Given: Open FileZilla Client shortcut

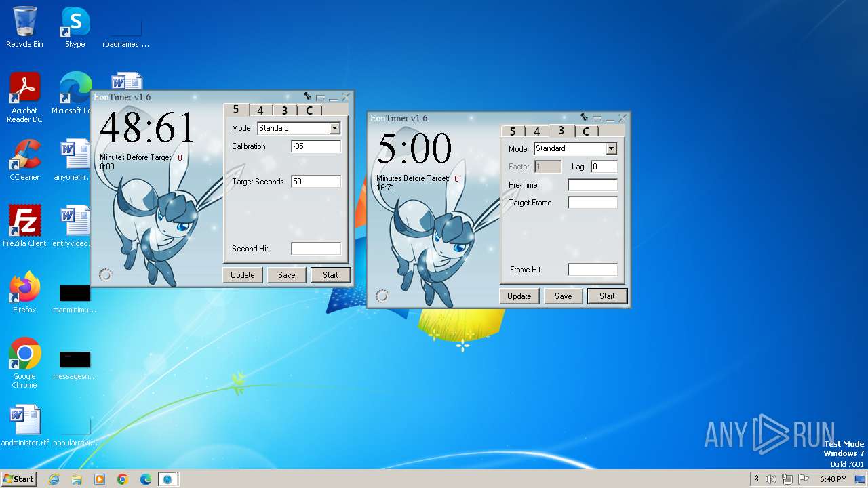Looking at the screenshot, I should click(24, 226).
